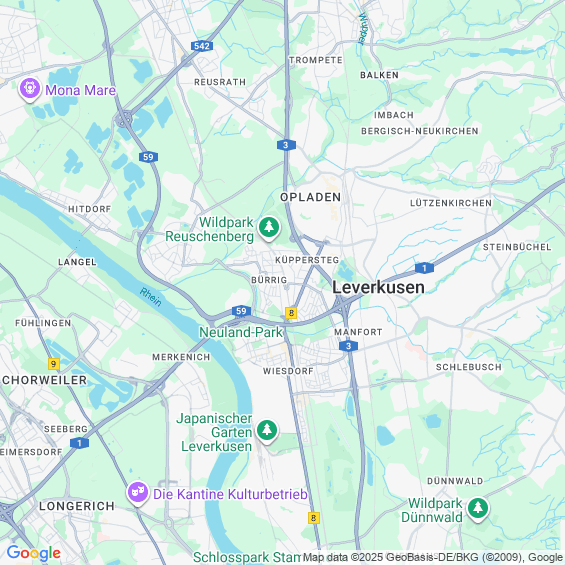Open the Google logo link
This screenshot has width=565, height=565.
point(34,553)
